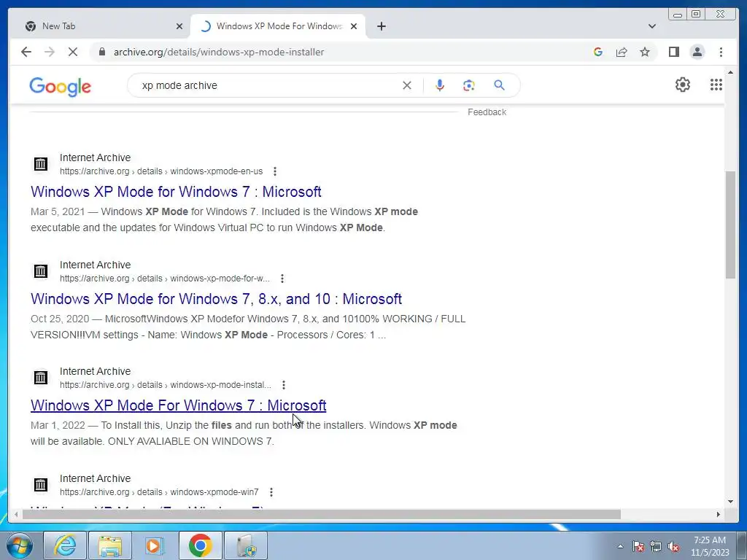This screenshot has width=747, height=560.
Task: Click the horizontal scrollbar right arrow
Action: [x=719, y=514]
